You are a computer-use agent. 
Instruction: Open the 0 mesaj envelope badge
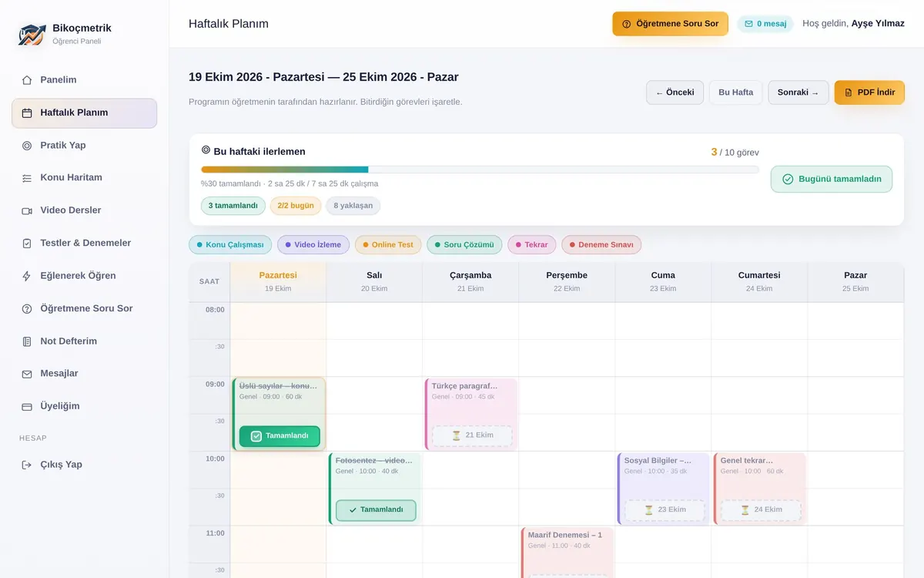coord(765,24)
